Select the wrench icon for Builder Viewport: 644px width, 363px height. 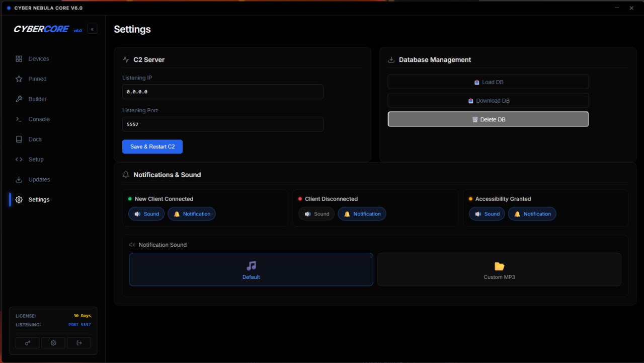pyautogui.click(x=19, y=99)
